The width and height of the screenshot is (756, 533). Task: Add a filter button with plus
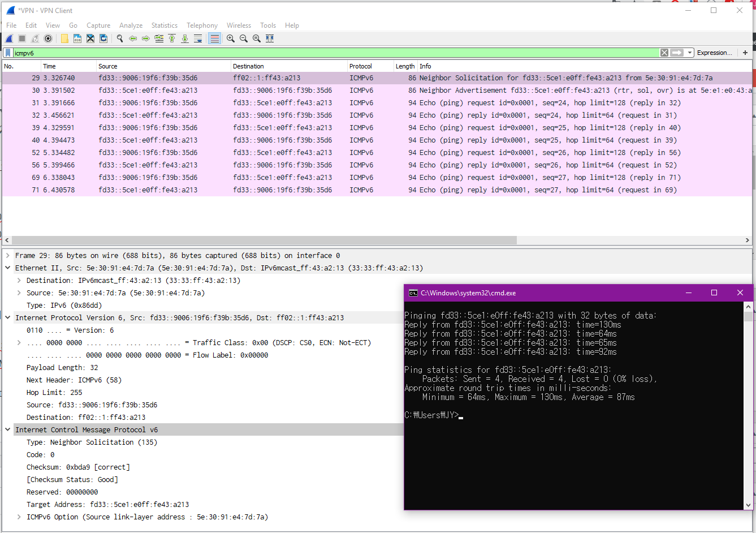(745, 53)
